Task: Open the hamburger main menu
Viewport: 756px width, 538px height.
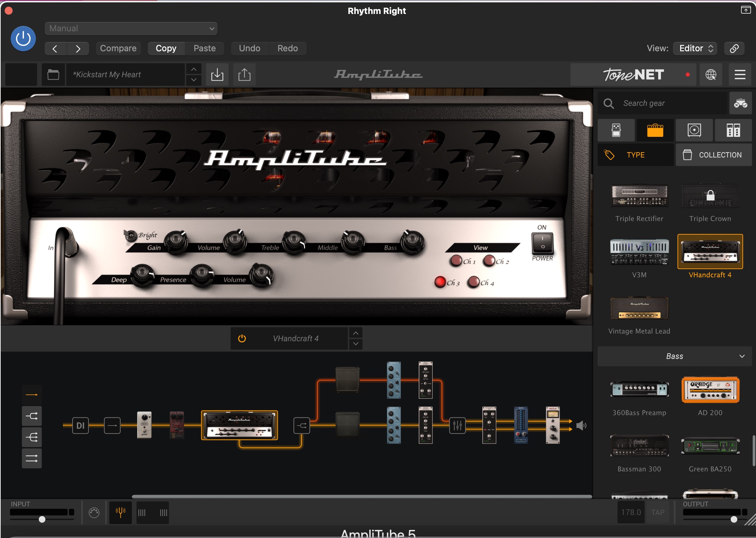Action: pyautogui.click(x=740, y=75)
